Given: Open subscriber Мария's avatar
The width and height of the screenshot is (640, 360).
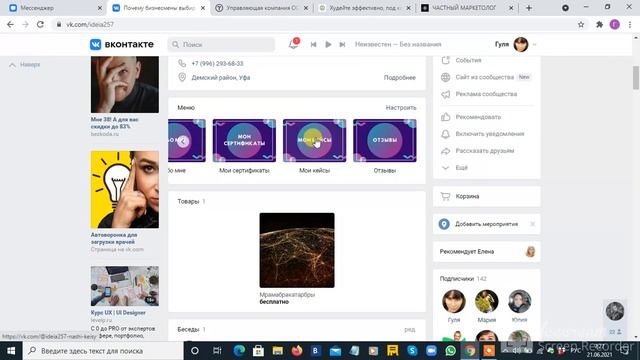Looking at the screenshot, I should point(487,302).
